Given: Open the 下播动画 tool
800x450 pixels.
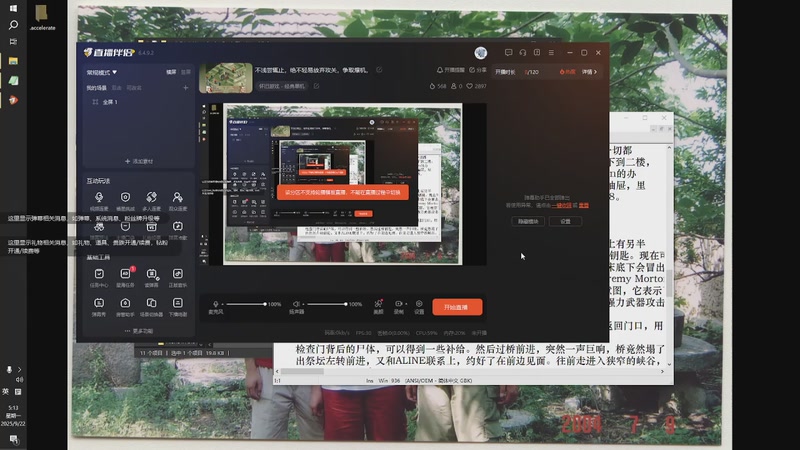Looking at the screenshot, I should pyautogui.click(x=178, y=307).
